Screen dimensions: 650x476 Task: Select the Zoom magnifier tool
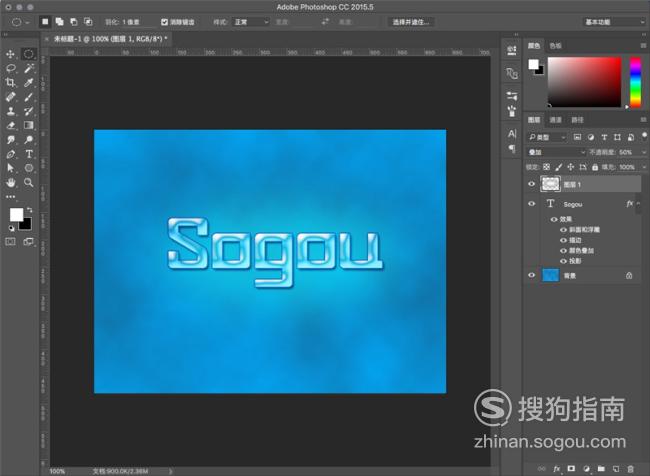point(29,182)
